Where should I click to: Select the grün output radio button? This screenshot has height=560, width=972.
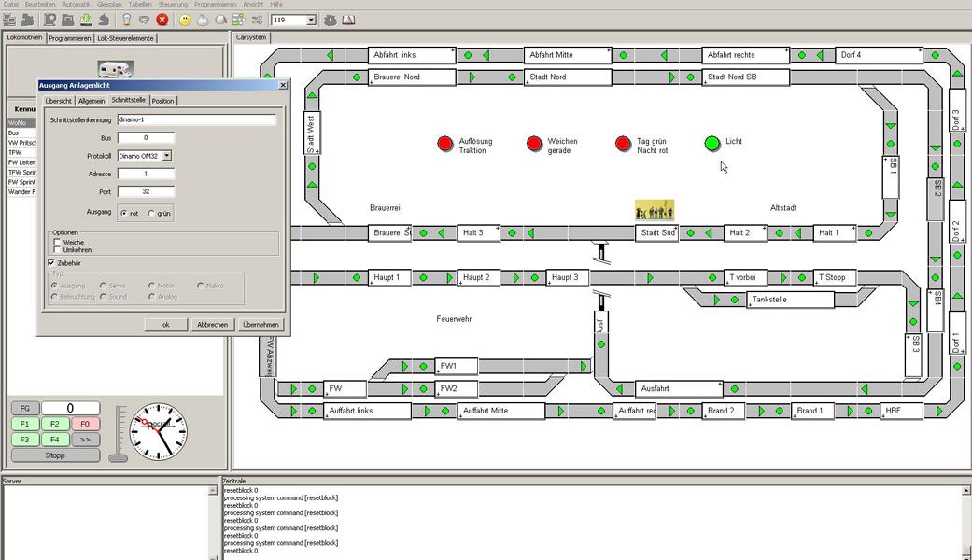tap(152, 214)
